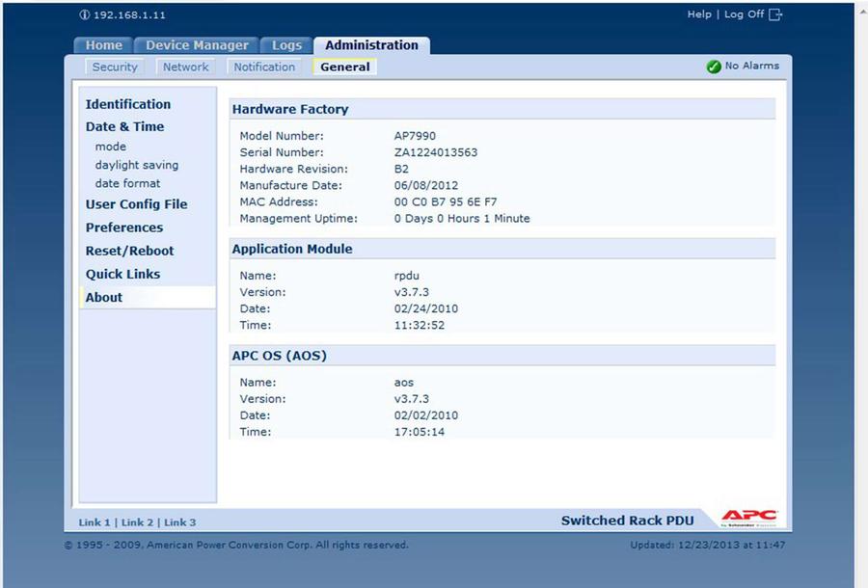The image size is (868, 588).
Task: Open User Config File page
Action: tap(136, 204)
